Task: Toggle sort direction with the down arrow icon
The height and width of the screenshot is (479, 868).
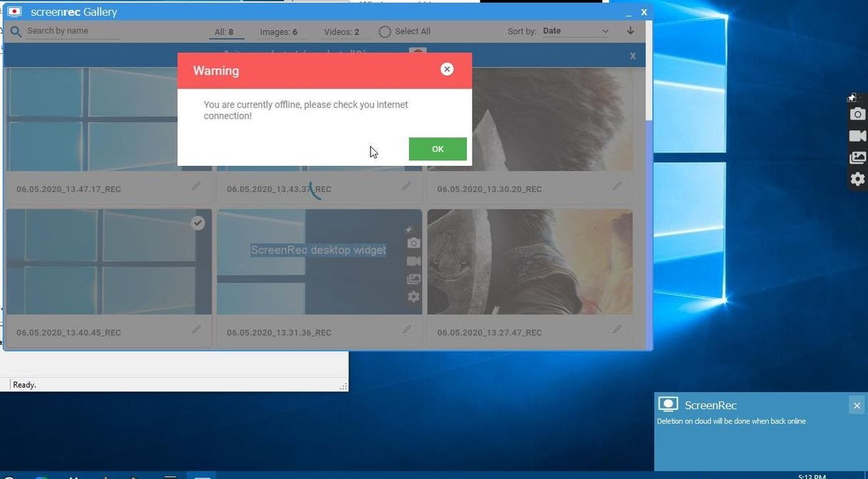Action: click(x=630, y=31)
